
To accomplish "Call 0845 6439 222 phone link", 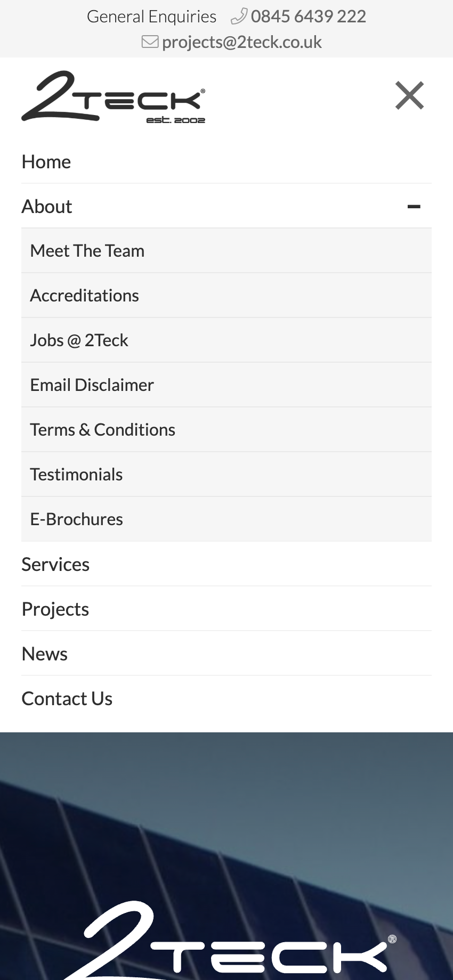I will [308, 17].
